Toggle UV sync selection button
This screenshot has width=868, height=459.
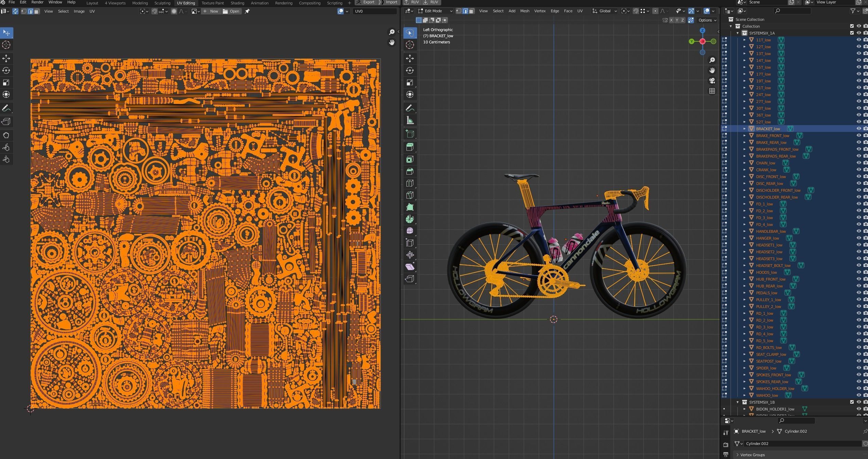15,11
